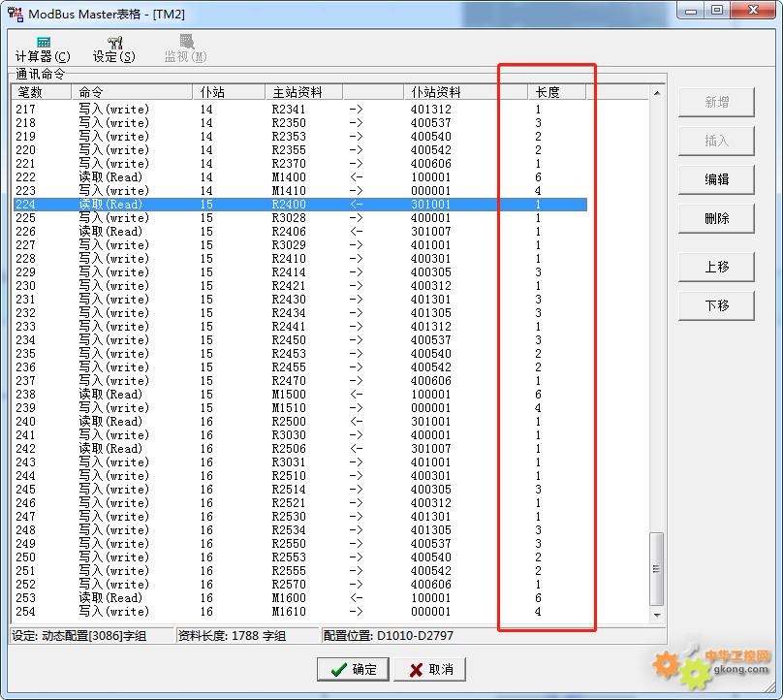
Task: Select row 228 with R2410
Action: click(x=299, y=258)
